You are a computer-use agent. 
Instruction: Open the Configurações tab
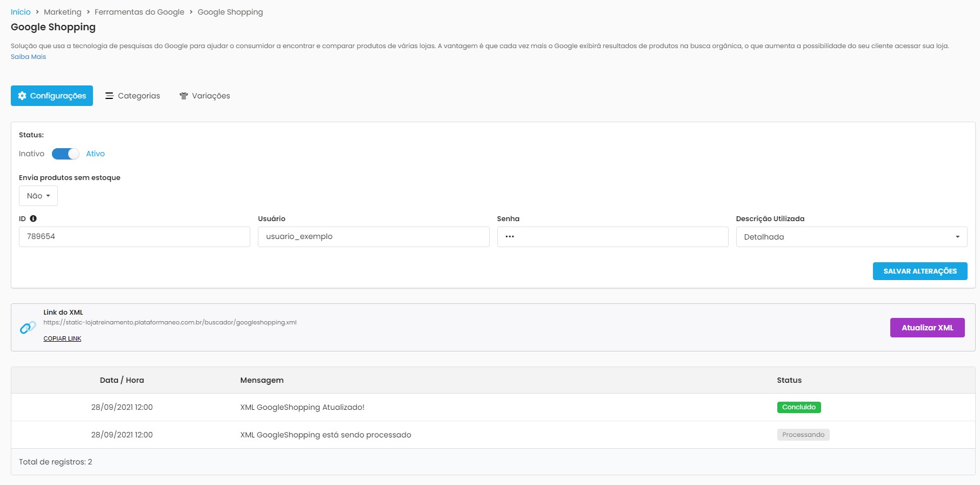coord(52,96)
